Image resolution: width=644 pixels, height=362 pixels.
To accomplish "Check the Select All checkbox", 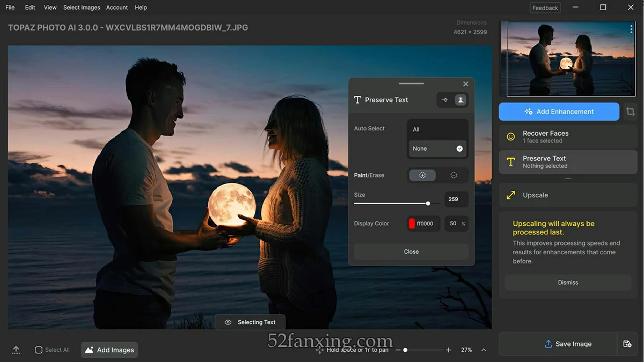I will 39,350.
